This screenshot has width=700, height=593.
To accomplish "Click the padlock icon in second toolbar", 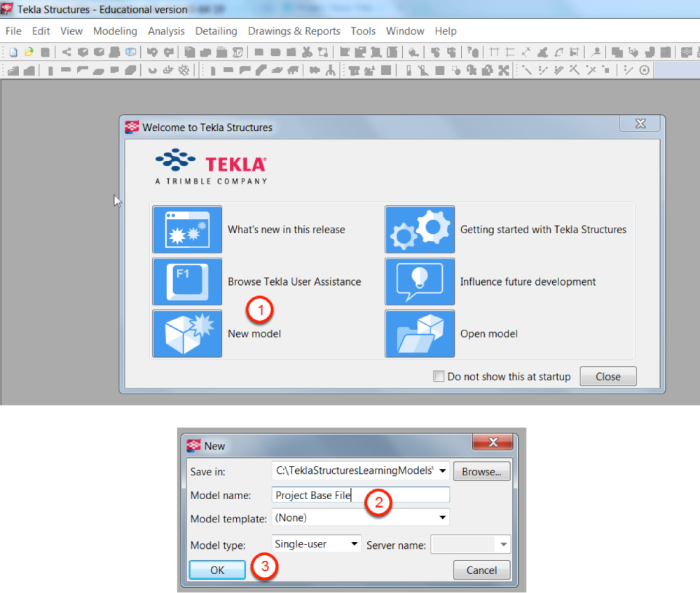I will point(488,70).
